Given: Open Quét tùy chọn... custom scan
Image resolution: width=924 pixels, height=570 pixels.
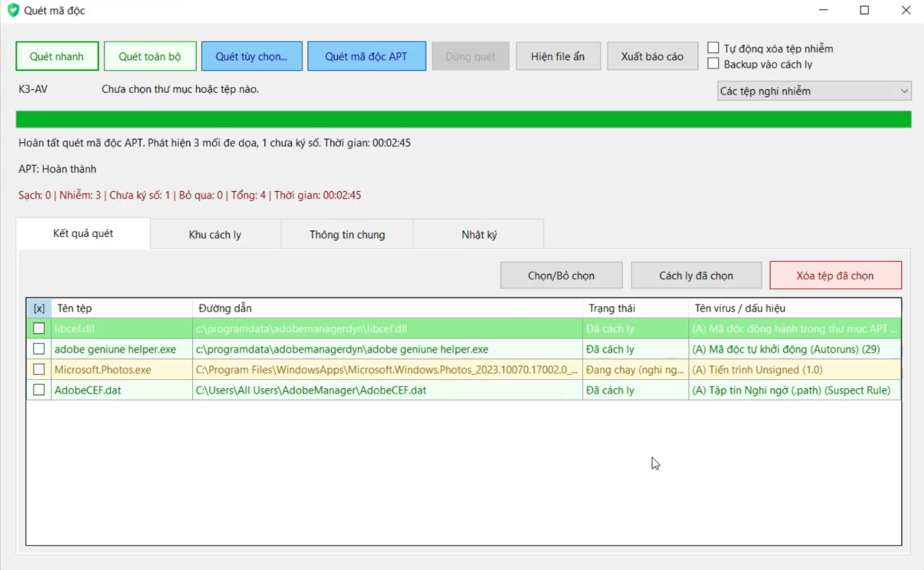Looking at the screenshot, I should pyautogui.click(x=252, y=56).
